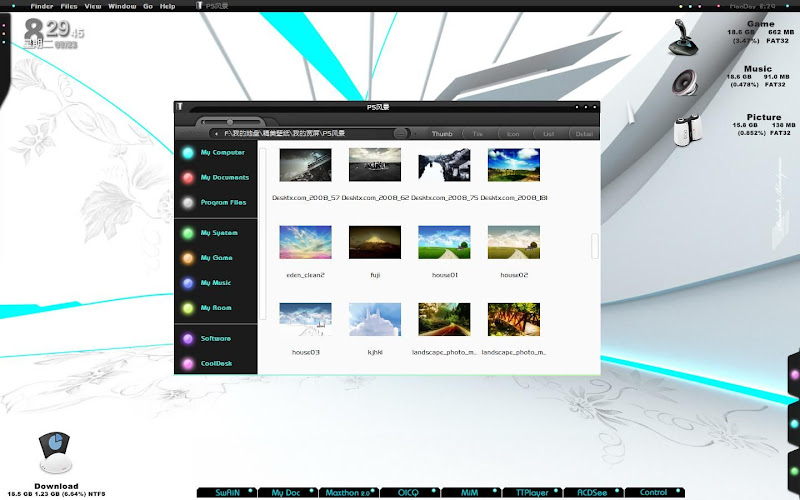
Task: Open the Go menu
Action: click(x=148, y=6)
